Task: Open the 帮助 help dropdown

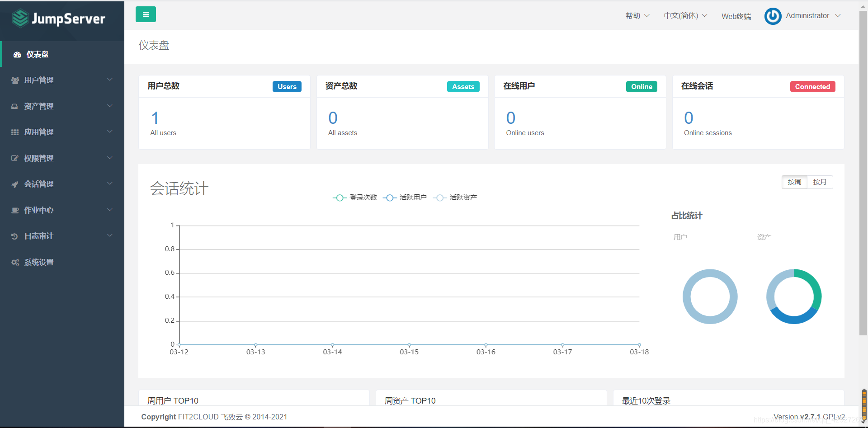Action: click(x=637, y=16)
